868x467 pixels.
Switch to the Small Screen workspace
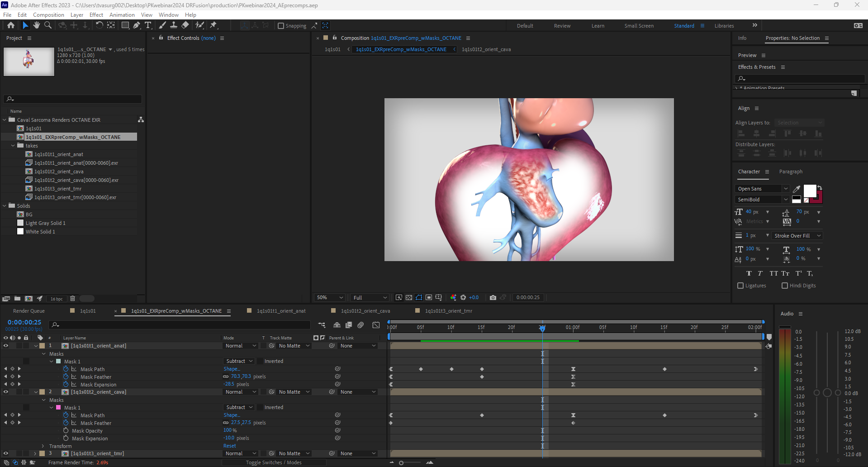click(x=639, y=26)
